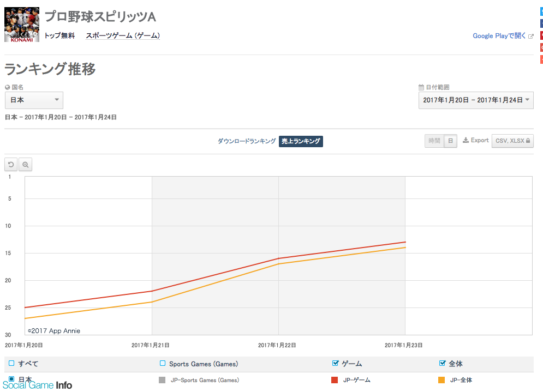Uncheck the 全体 checkbox

[x=442, y=363]
